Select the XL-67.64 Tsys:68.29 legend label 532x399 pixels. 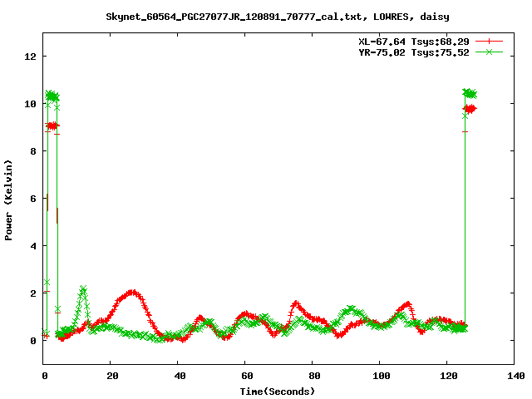pyautogui.click(x=414, y=42)
